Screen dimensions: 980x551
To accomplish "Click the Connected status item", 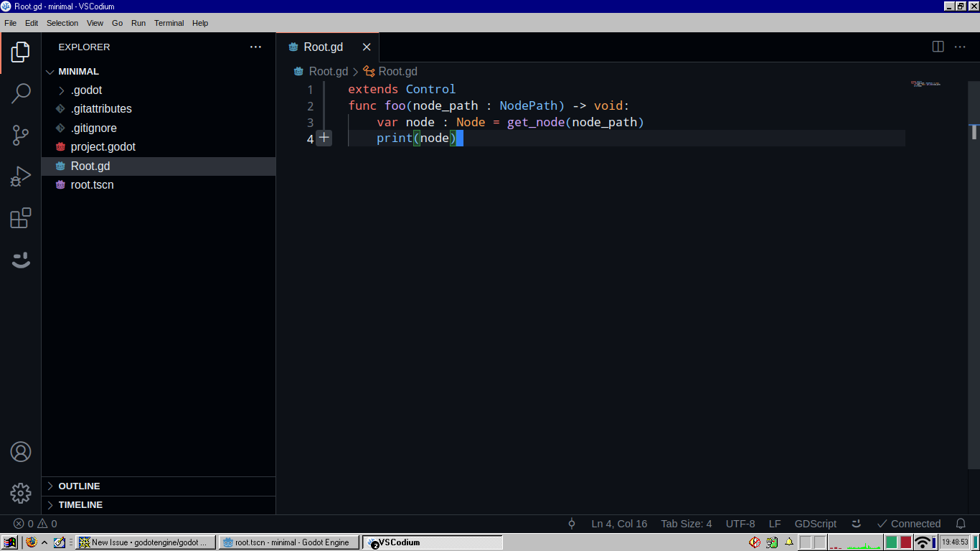I will click(x=909, y=524).
